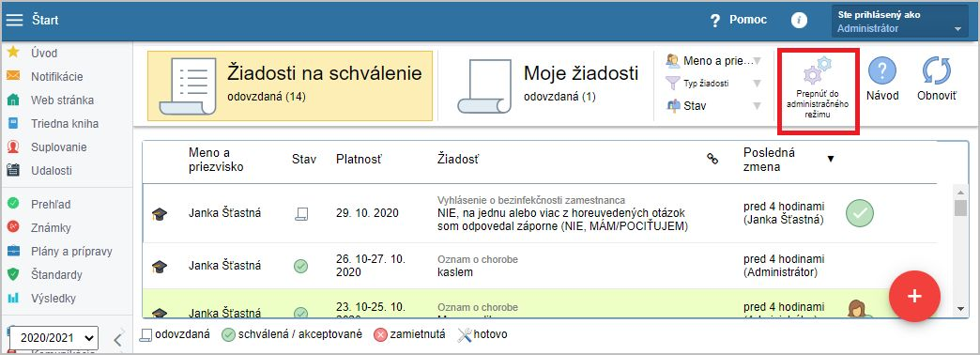Open the hamburger menu next to Štart
This screenshot has width=980, height=355.
[x=14, y=20]
